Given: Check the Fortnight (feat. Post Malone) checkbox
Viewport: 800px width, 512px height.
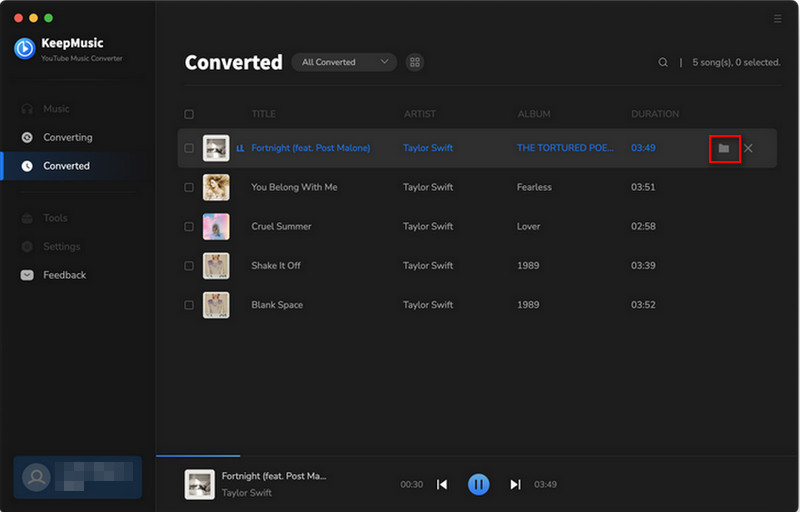Looking at the screenshot, I should tap(189, 148).
